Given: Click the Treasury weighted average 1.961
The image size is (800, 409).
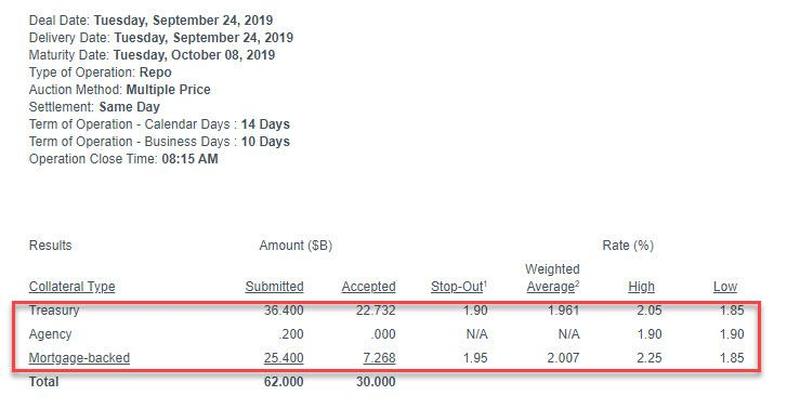Looking at the screenshot, I should click(x=563, y=311).
